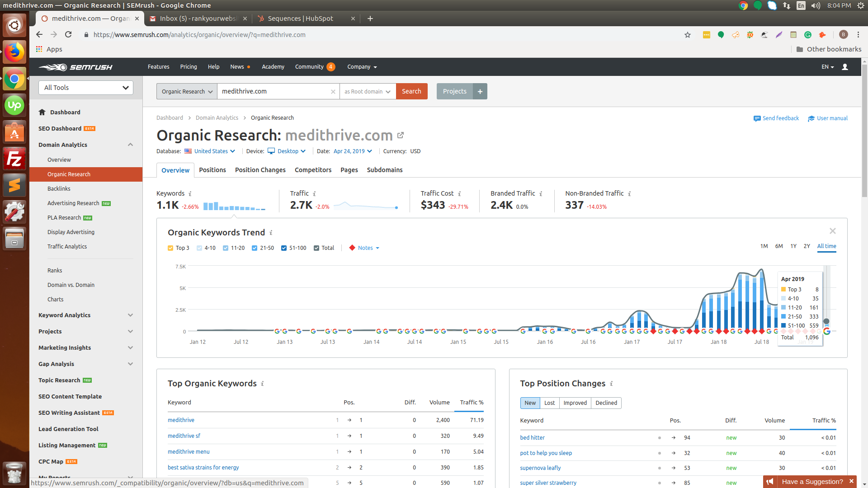Viewport: 868px width, 488px height.
Task: Toggle the 51-100 checkbox
Action: click(x=284, y=248)
